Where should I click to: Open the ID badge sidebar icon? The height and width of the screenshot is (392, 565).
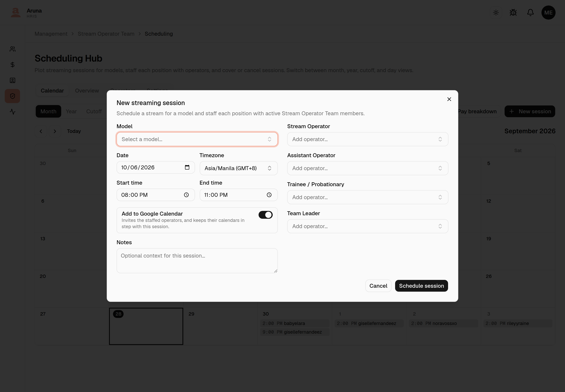13,80
